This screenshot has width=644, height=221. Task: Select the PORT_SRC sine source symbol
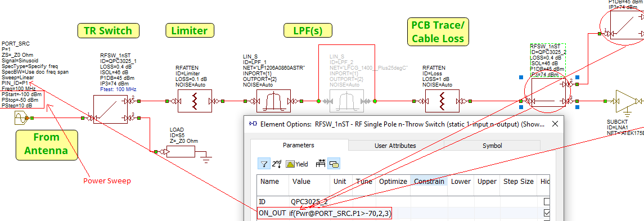[x=20, y=118]
